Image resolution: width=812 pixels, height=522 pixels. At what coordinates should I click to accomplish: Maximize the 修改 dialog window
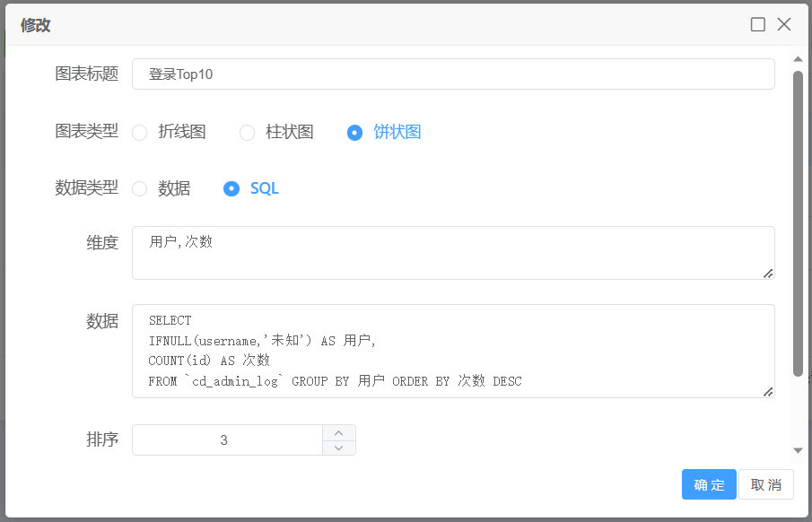click(x=758, y=24)
